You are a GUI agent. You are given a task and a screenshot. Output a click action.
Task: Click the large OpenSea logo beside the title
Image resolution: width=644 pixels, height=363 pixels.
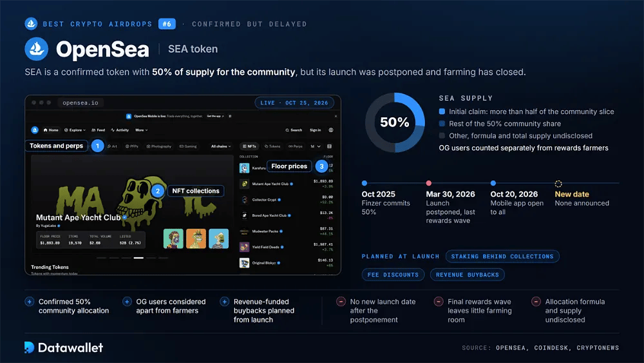click(37, 49)
